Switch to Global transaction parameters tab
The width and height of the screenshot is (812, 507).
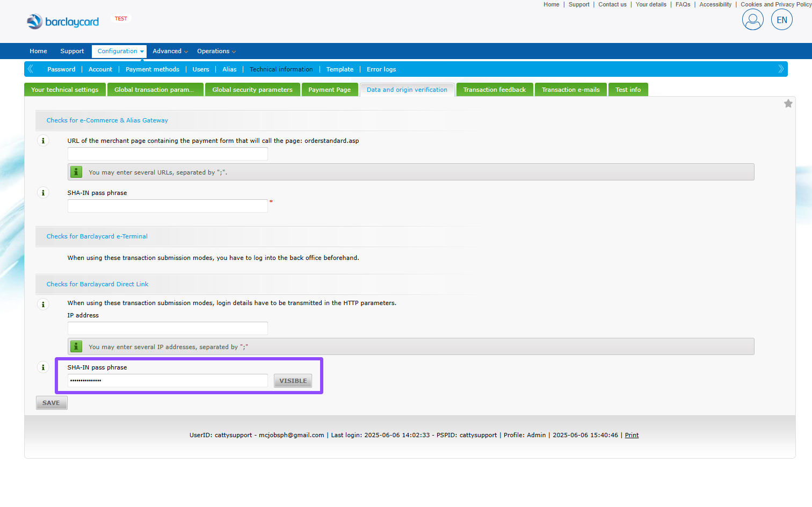pyautogui.click(x=155, y=90)
